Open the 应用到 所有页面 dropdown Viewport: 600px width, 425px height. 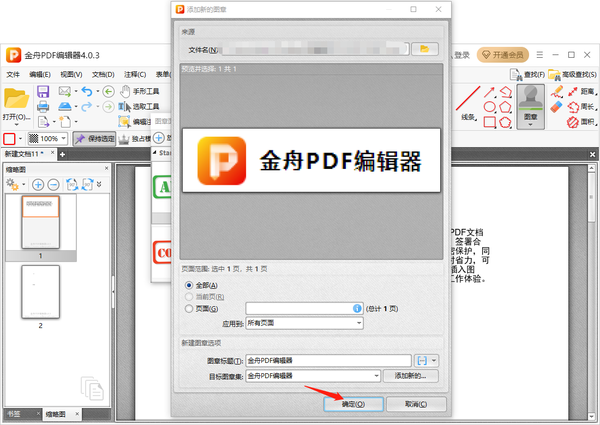(305, 323)
